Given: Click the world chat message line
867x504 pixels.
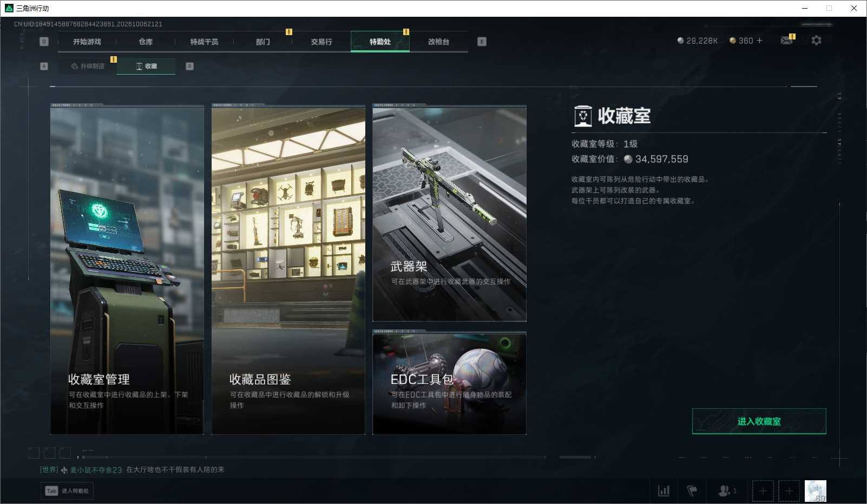Looking at the screenshot, I should coord(132,470).
